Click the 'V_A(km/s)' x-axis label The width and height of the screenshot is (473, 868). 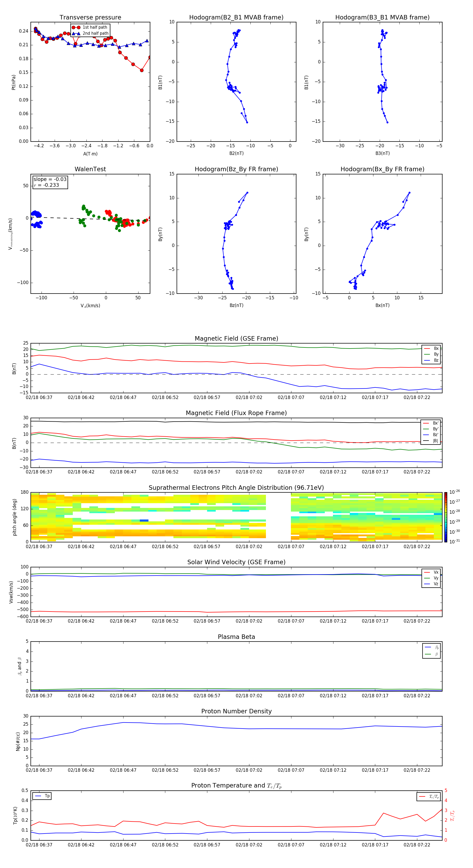pos(90,306)
